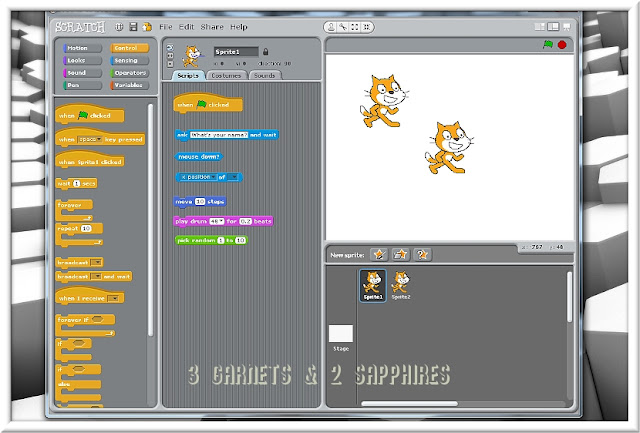Switch to the Sounds tab

[x=264, y=75]
